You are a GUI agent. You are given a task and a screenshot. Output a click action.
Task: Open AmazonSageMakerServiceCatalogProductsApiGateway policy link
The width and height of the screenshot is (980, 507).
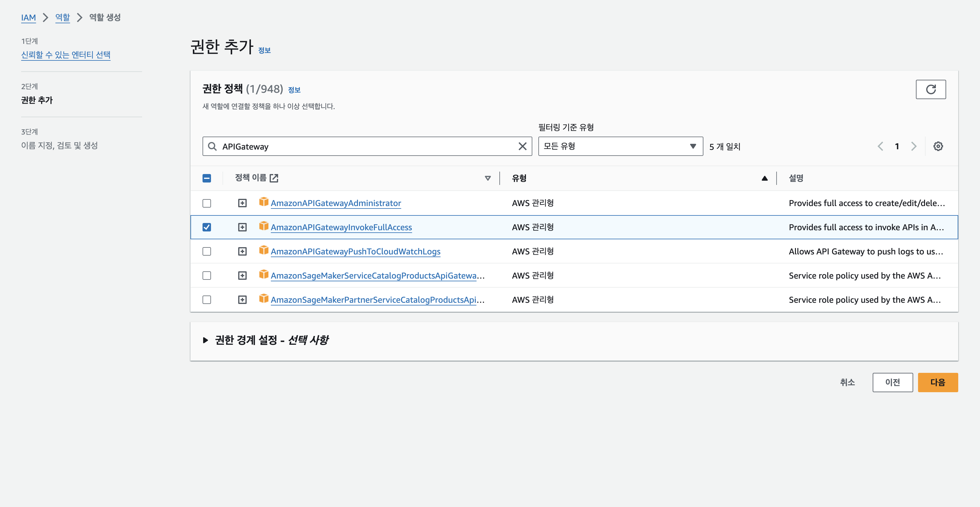tap(377, 276)
